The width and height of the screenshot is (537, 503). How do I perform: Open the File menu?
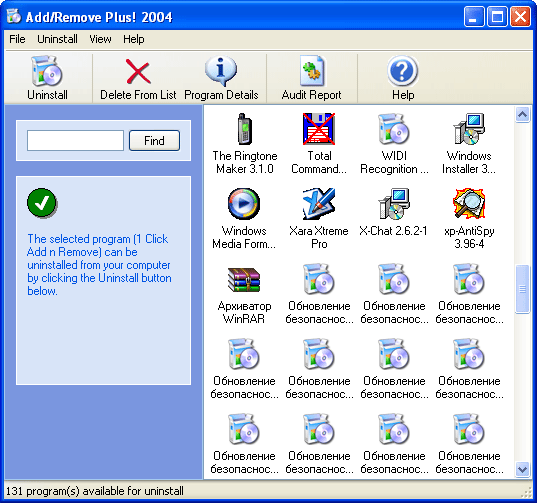click(17, 39)
